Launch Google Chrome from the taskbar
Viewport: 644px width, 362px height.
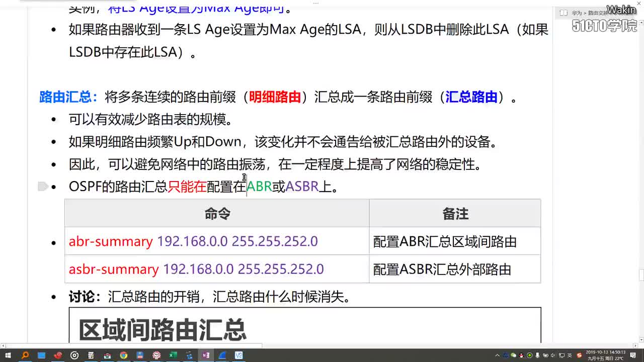(124, 355)
